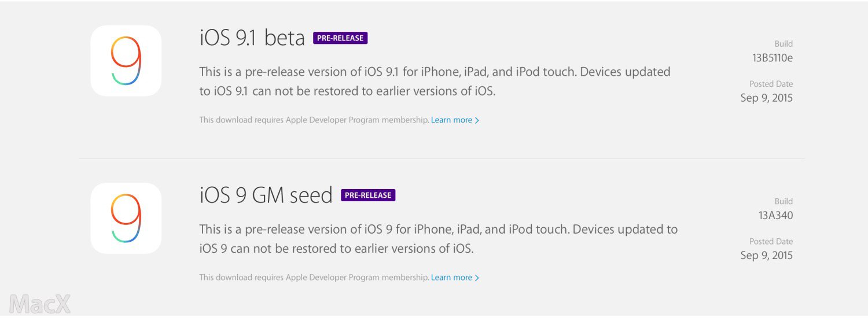
Task: Click build number 13A340
Action: click(775, 216)
